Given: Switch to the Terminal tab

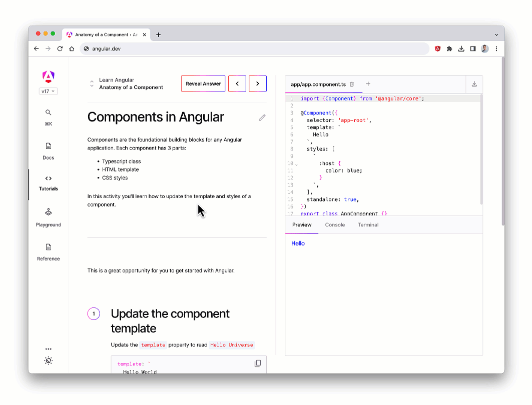Looking at the screenshot, I should [368, 224].
